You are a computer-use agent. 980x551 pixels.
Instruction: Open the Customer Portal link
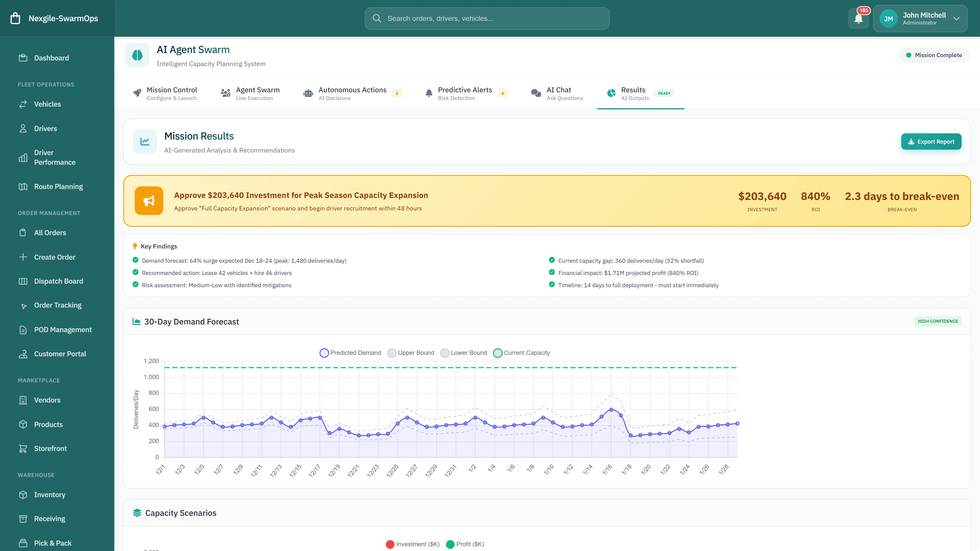[x=60, y=354]
